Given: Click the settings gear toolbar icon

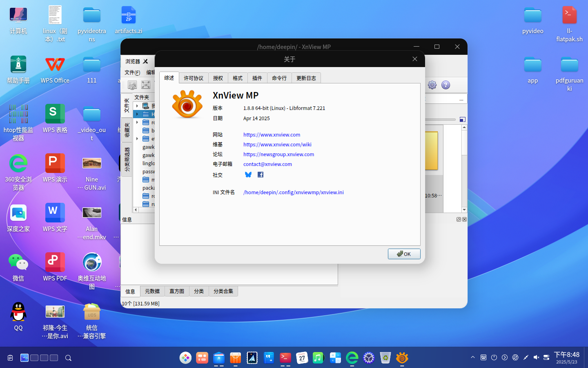Looking at the screenshot, I should coord(432,85).
